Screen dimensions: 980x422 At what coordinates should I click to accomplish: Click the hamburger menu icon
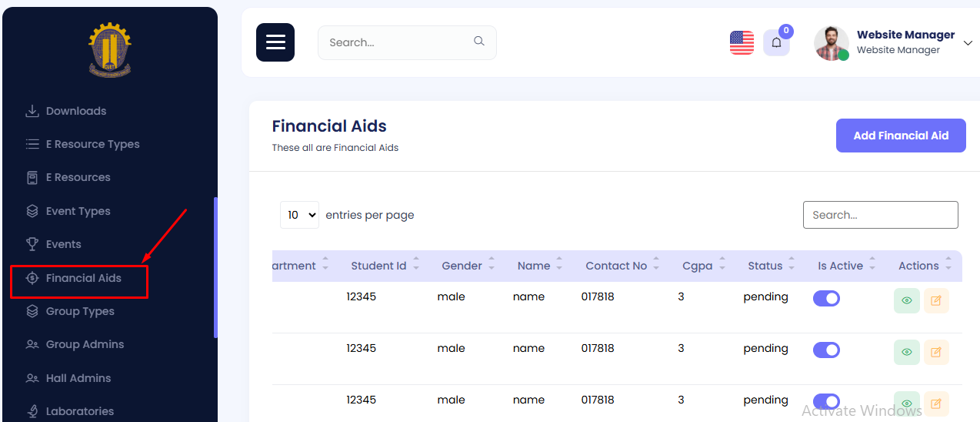point(275,42)
